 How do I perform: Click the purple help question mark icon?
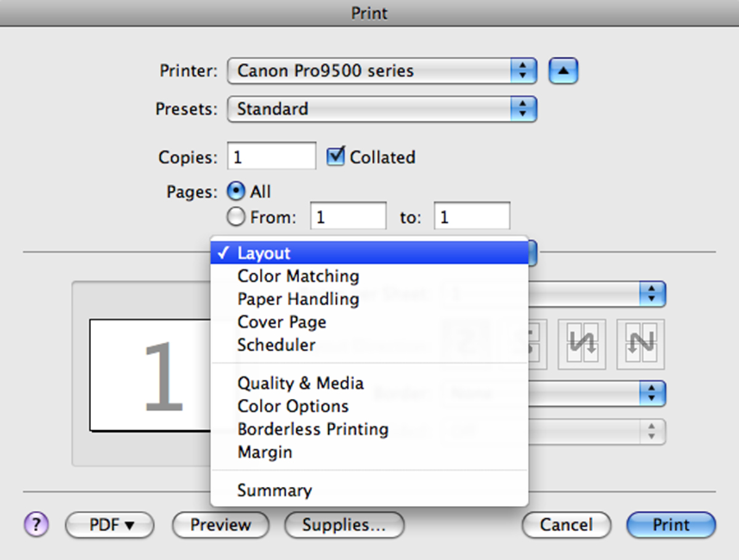[36, 525]
